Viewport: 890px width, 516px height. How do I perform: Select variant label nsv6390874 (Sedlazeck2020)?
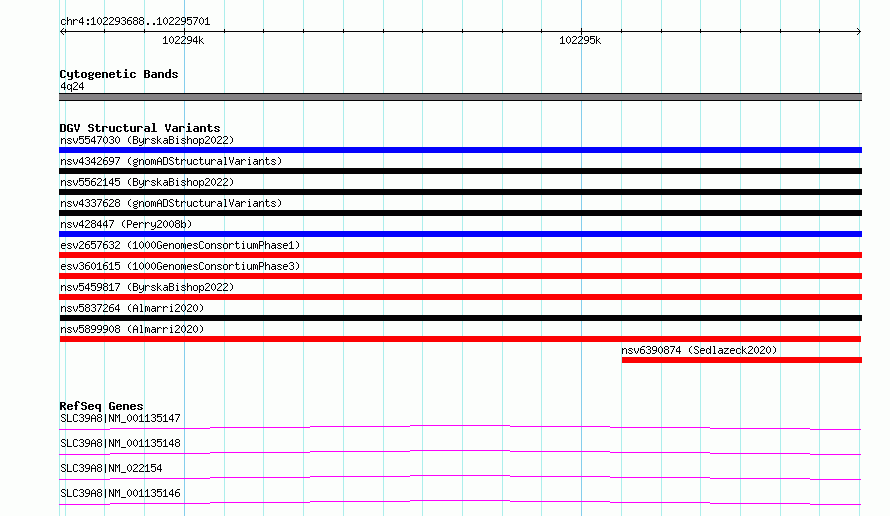[x=699, y=350]
